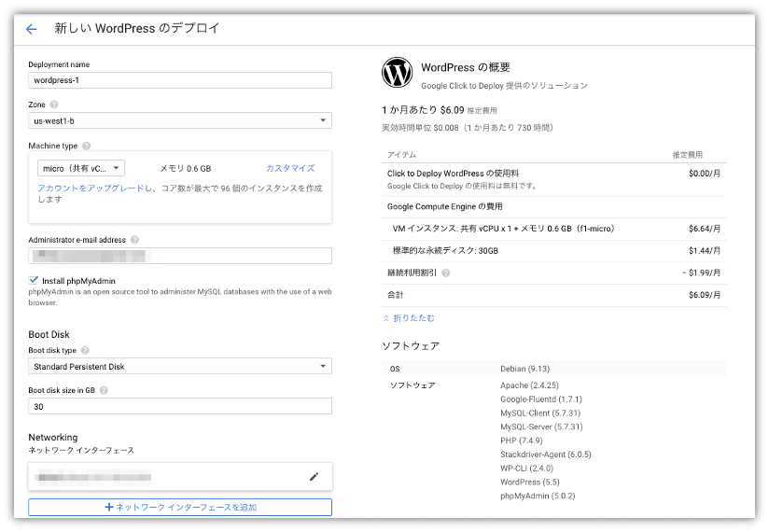Viewport: 769px width, 532px height.
Task: Click Google-Fluentd (1.7.1) entry
Action: tap(541, 399)
